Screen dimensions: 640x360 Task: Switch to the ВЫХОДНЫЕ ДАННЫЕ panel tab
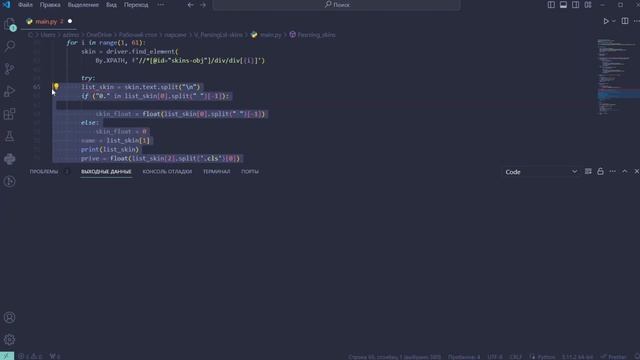tap(106, 171)
